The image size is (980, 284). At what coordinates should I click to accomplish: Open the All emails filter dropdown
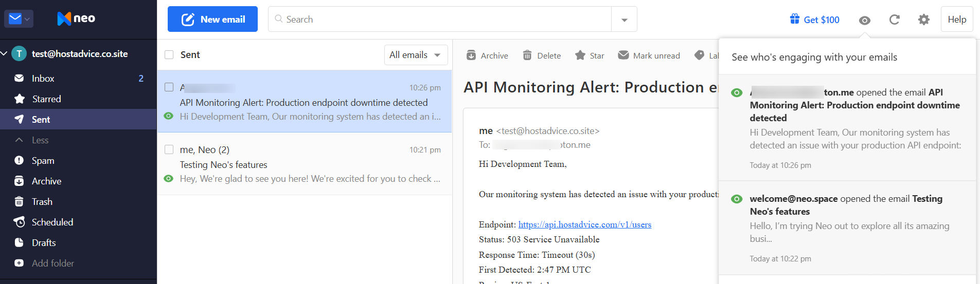coord(416,55)
